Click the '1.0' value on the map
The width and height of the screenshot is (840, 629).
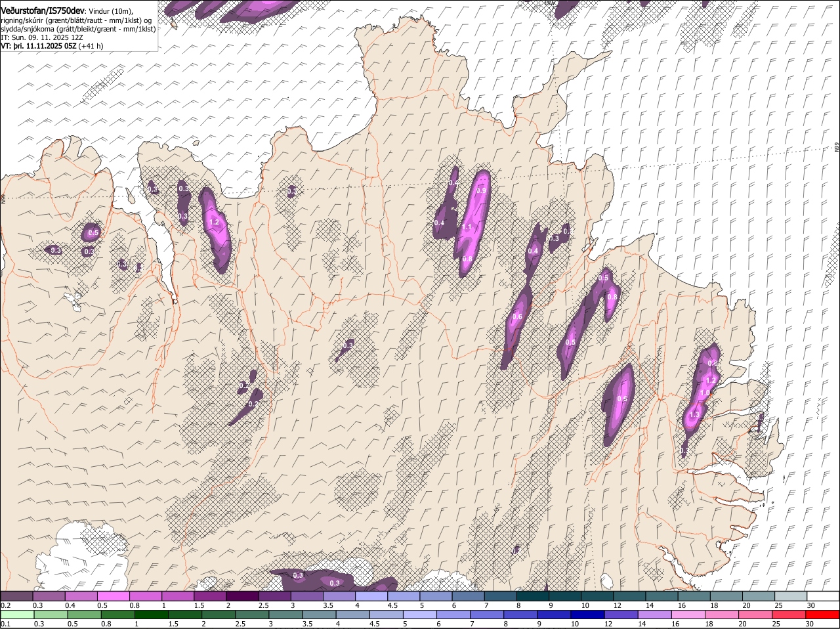[x=705, y=393]
